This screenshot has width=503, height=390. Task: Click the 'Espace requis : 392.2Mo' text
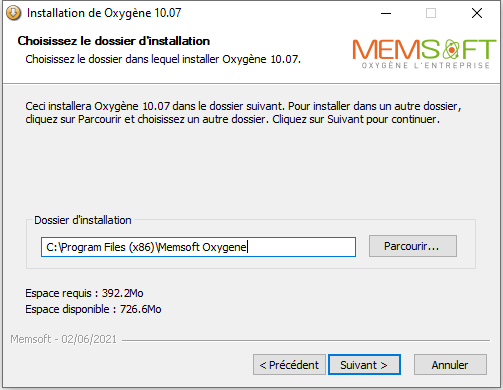84,293
